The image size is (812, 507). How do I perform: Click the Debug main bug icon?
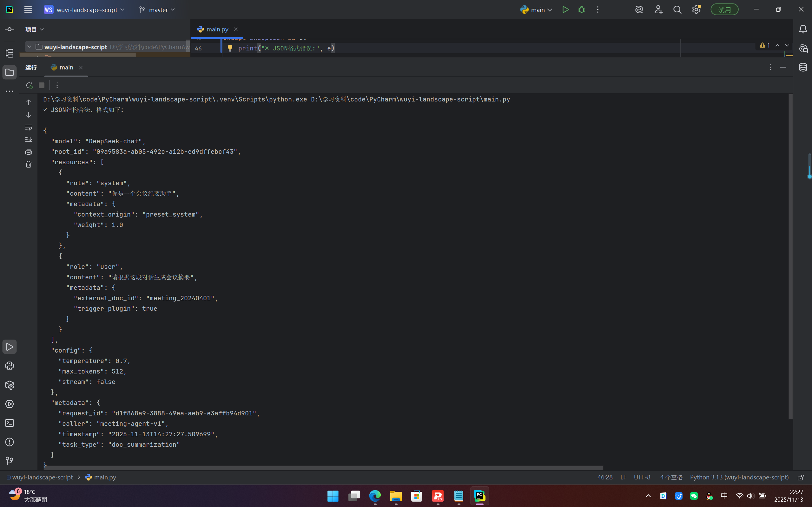tap(582, 10)
